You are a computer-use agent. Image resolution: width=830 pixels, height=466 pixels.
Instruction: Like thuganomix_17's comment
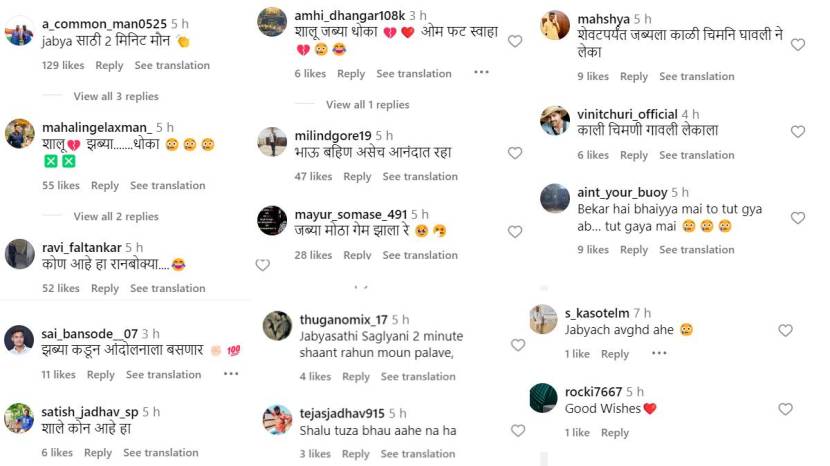tap(517, 345)
